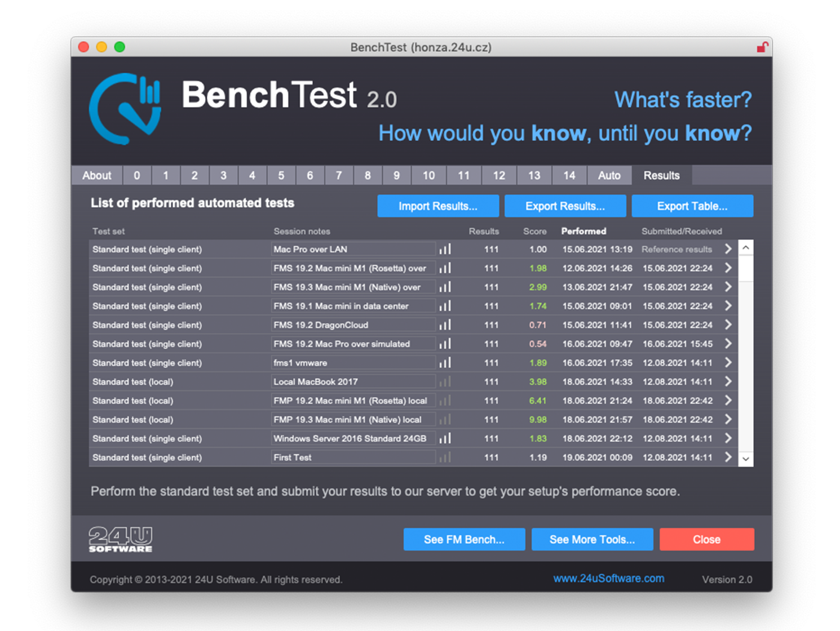
Task: Expand the fms1 vmware row chevron
Action: tap(728, 363)
